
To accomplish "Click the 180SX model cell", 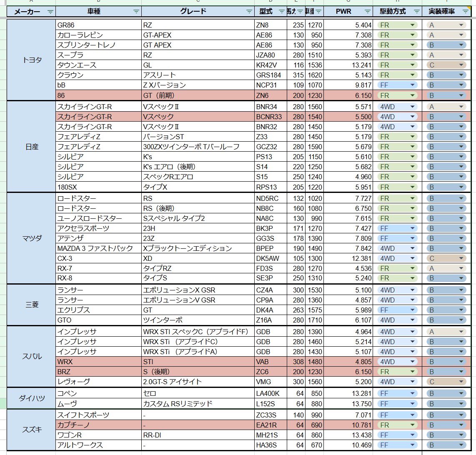I will tap(99, 187).
